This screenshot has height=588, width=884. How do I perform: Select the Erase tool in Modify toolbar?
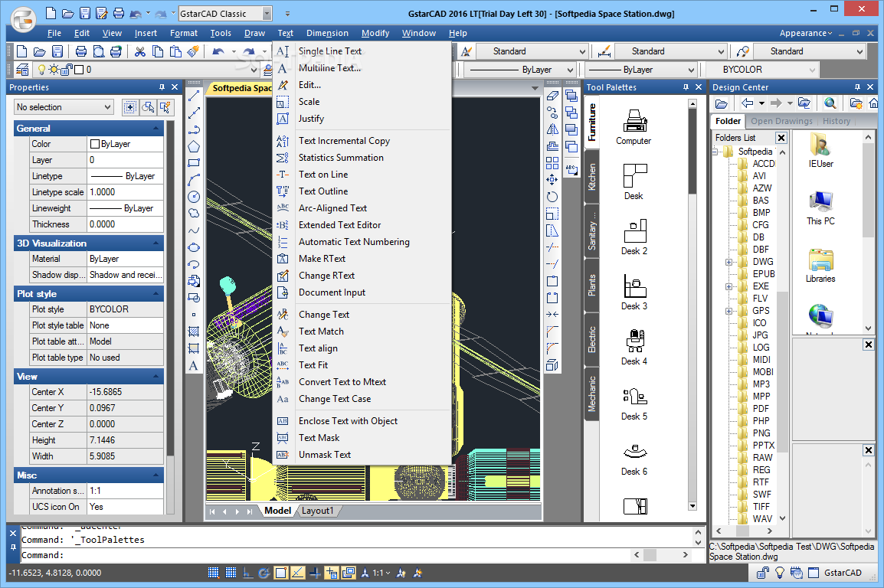click(x=552, y=96)
